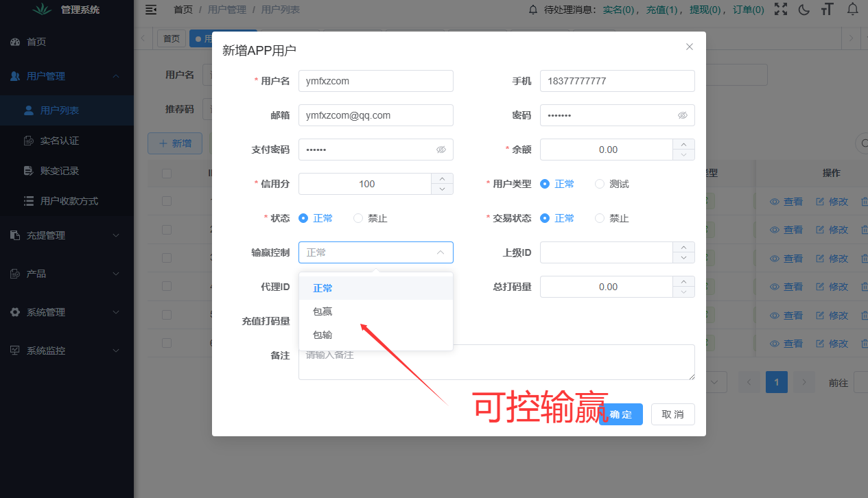Select 正常 for 用户类型
Image resolution: width=868 pixels, height=498 pixels.
[x=557, y=184]
